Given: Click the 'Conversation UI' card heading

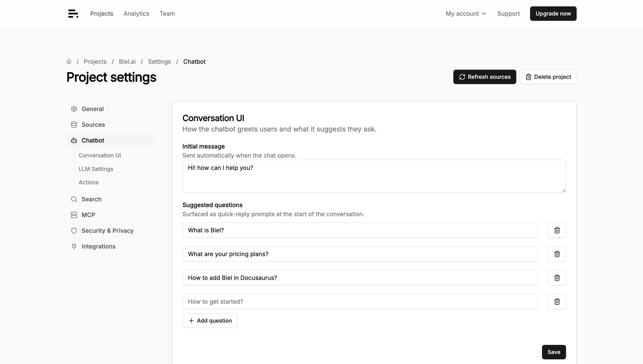Looking at the screenshot, I should click(x=213, y=118).
